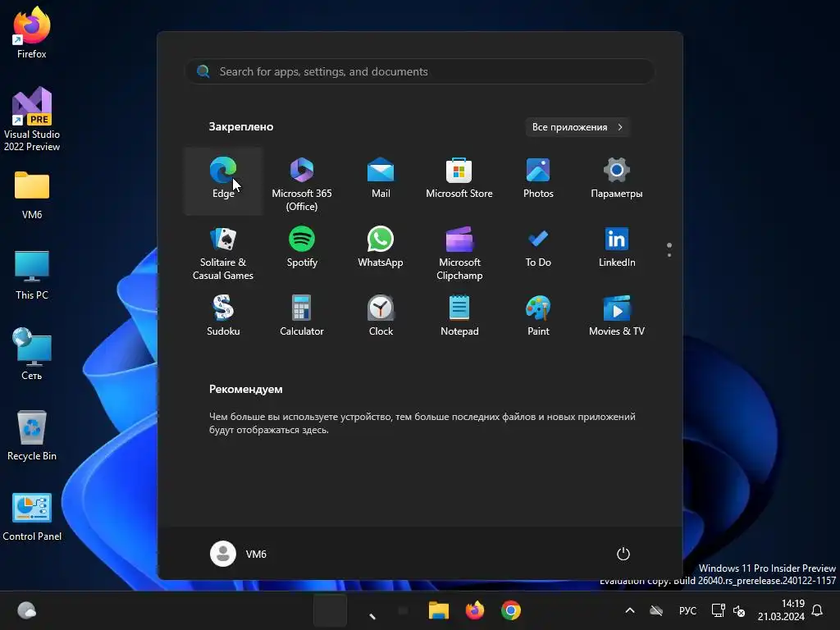Screen dimensions: 840x630
Task: Open WhatsApp
Action: pyautogui.click(x=381, y=250)
